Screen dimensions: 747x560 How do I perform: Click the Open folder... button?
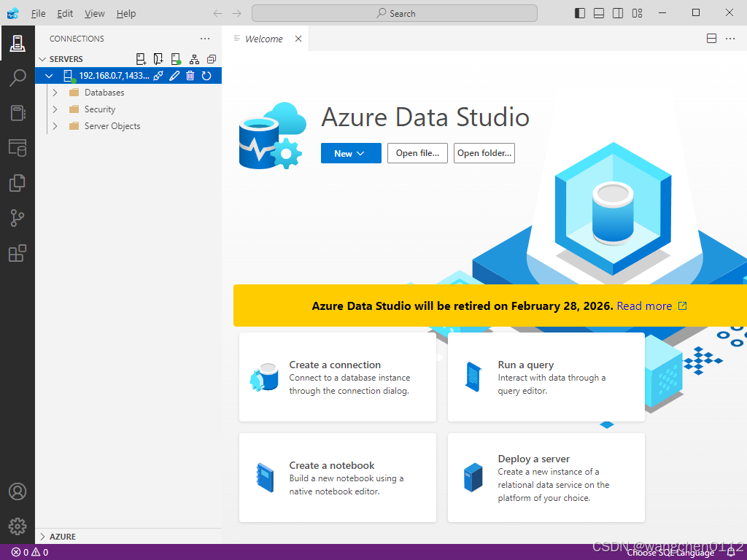coord(484,153)
